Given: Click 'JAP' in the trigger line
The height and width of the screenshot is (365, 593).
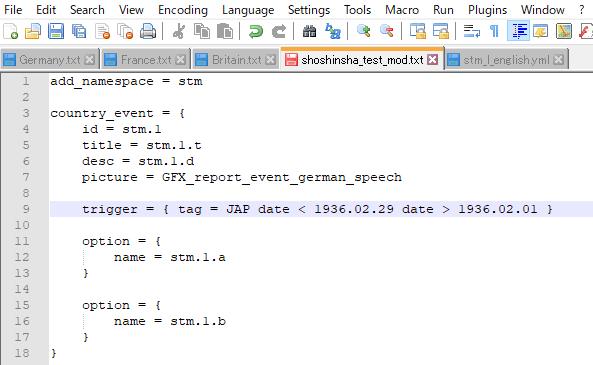Looking at the screenshot, I should (238, 209).
